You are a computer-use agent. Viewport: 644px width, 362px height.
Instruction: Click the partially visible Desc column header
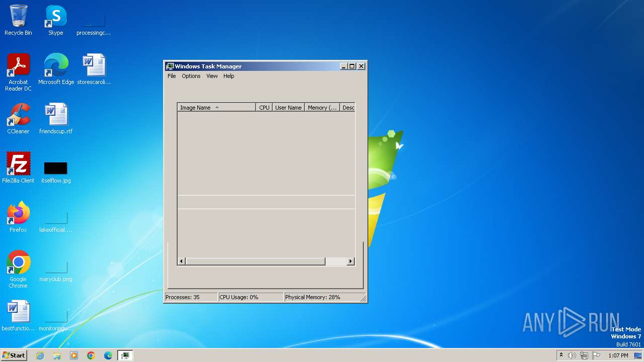coord(348,108)
